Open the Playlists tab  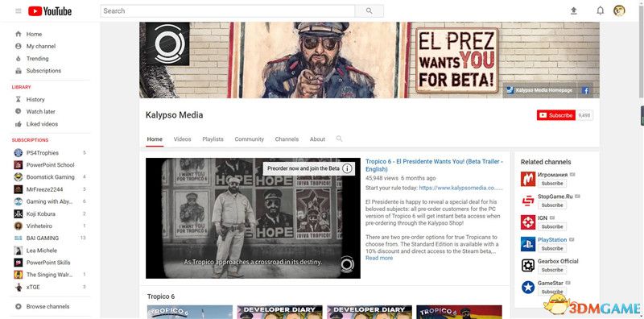tap(213, 139)
